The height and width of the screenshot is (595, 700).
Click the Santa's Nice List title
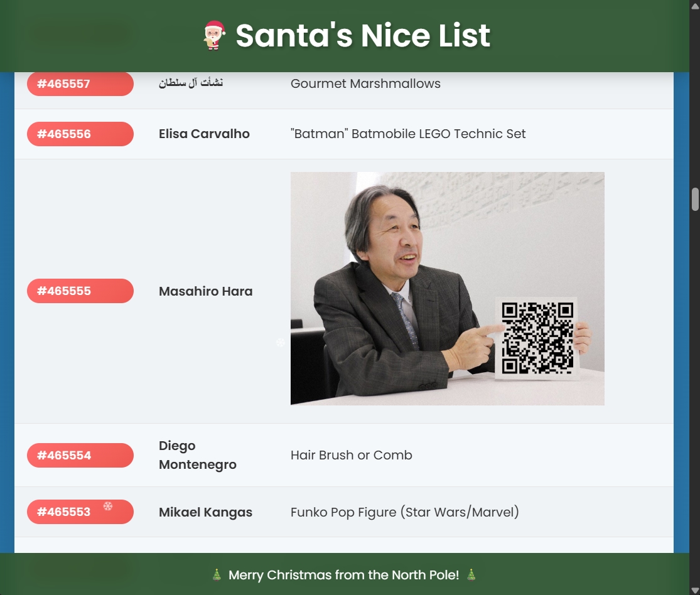click(362, 36)
